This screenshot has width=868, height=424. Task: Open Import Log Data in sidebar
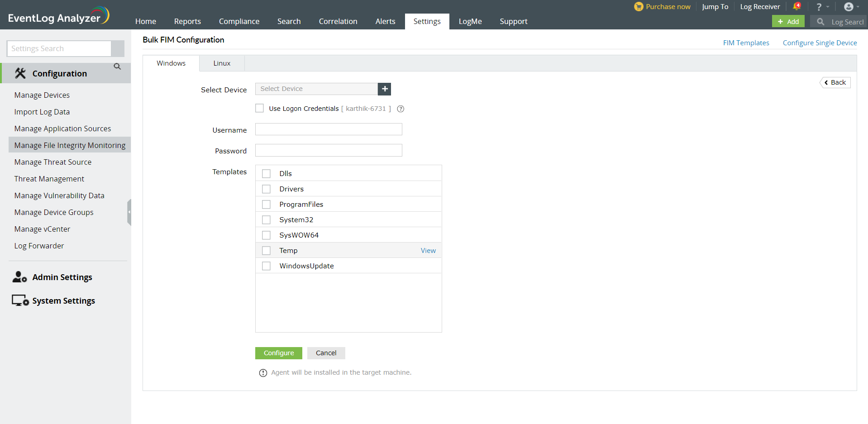point(42,112)
